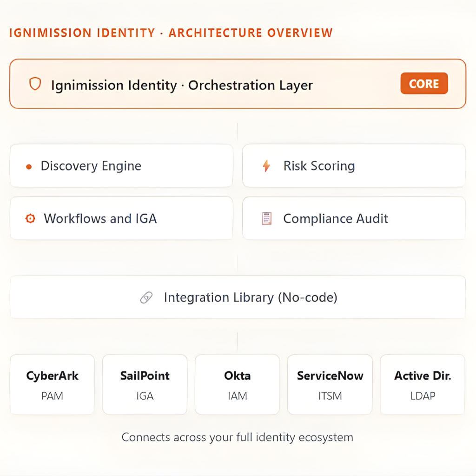This screenshot has width=476, height=476.
Task: Click the Integration Library link icon
Action: tap(146, 298)
